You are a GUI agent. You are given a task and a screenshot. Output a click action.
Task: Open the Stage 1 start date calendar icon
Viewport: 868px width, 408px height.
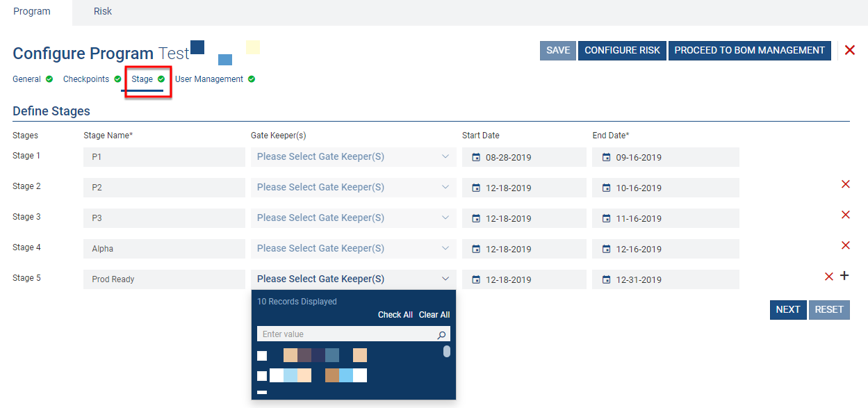click(476, 158)
